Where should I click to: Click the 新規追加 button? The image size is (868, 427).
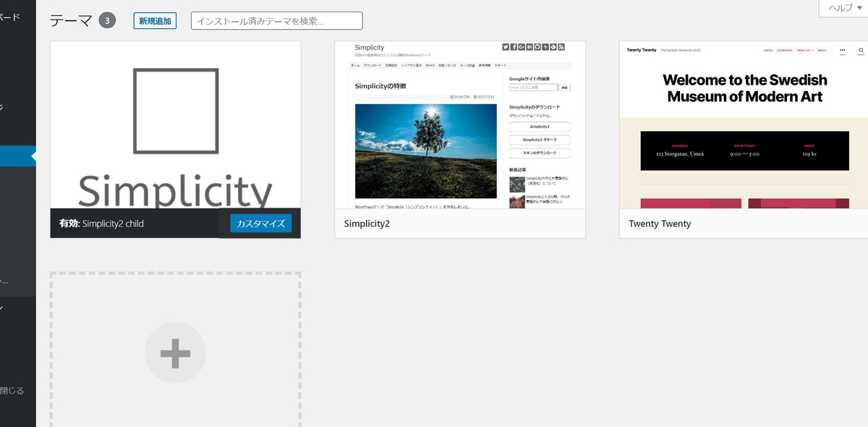point(155,21)
